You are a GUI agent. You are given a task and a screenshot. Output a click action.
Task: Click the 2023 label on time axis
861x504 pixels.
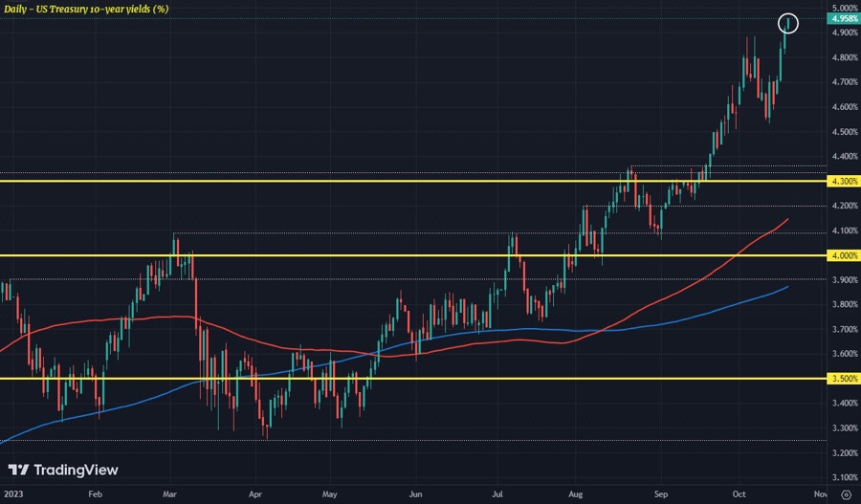click(x=12, y=494)
